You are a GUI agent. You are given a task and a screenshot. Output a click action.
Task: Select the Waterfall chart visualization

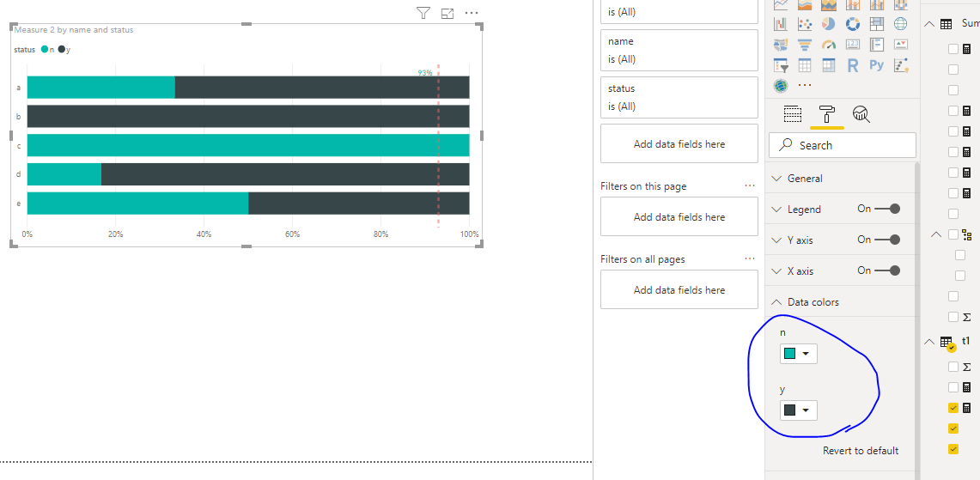coord(780,24)
